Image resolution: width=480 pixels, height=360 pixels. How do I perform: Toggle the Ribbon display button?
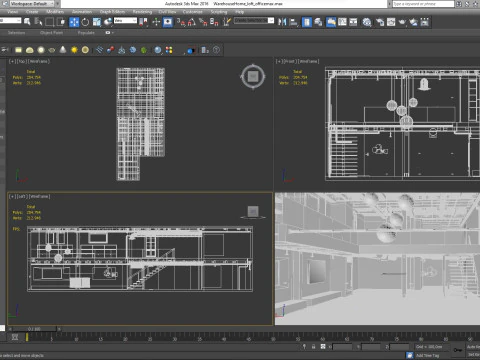pyautogui.click(x=331, y=22)
